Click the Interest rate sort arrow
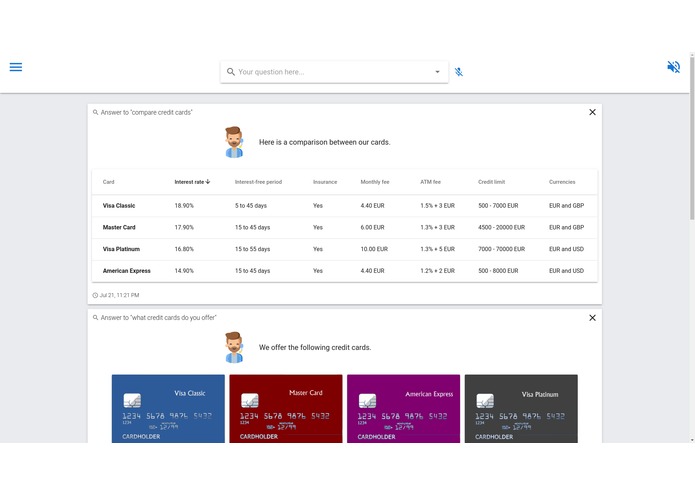Viewport: 695px width, 494px height. [208, 182]
